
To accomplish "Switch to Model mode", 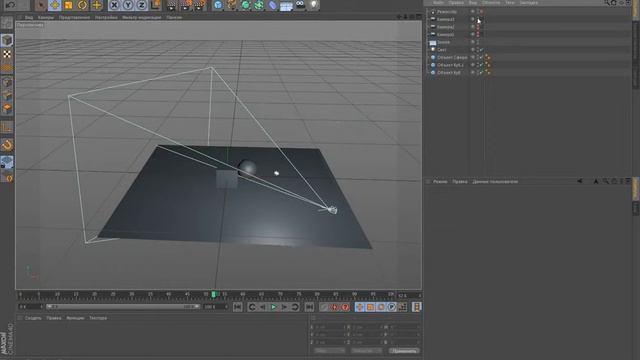I will 7,40.
